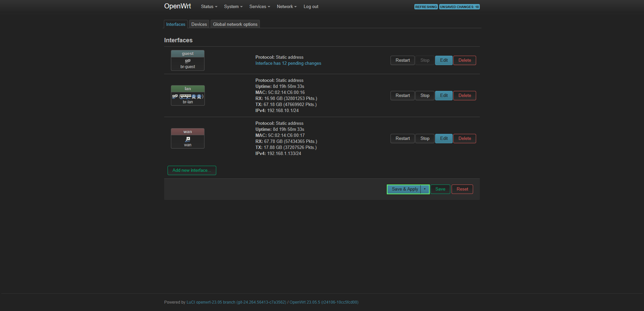Delete the guest interface
644x311 pixels.
click(465, 60)
